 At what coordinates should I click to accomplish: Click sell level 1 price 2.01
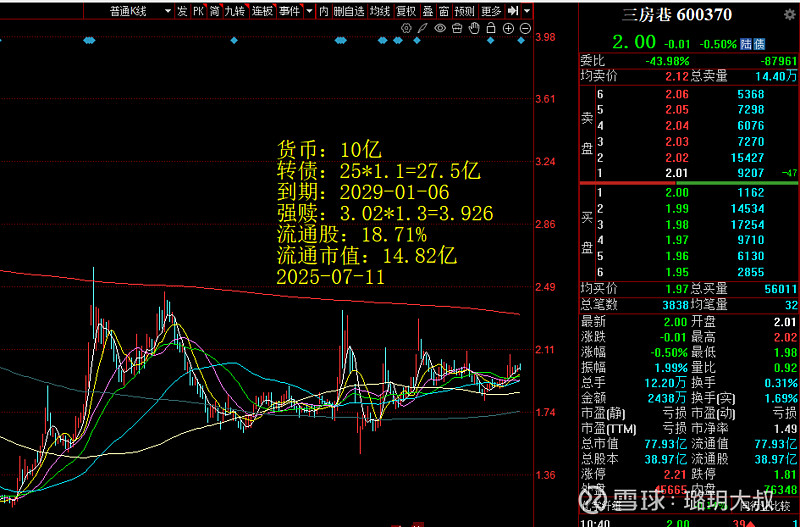pos(677,173)
